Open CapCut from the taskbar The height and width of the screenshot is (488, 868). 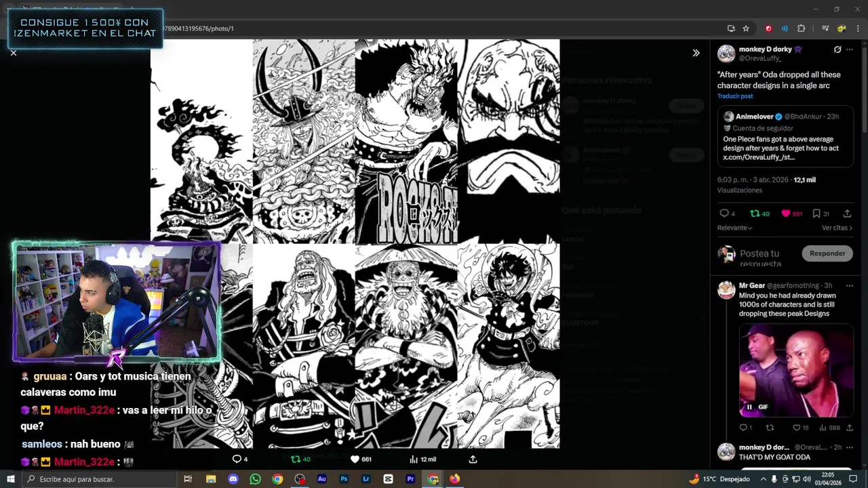(x=388, y=479)
